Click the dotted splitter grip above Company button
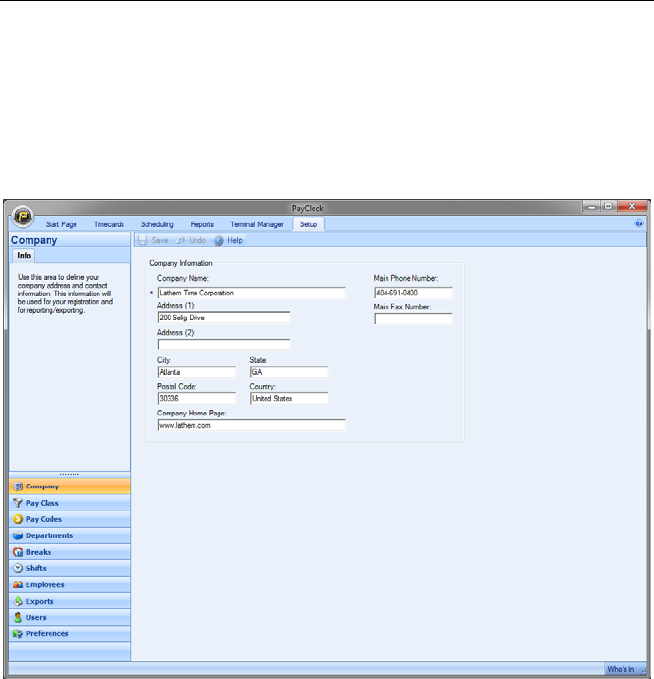654x679 pixels. click(x=69, y=475)
